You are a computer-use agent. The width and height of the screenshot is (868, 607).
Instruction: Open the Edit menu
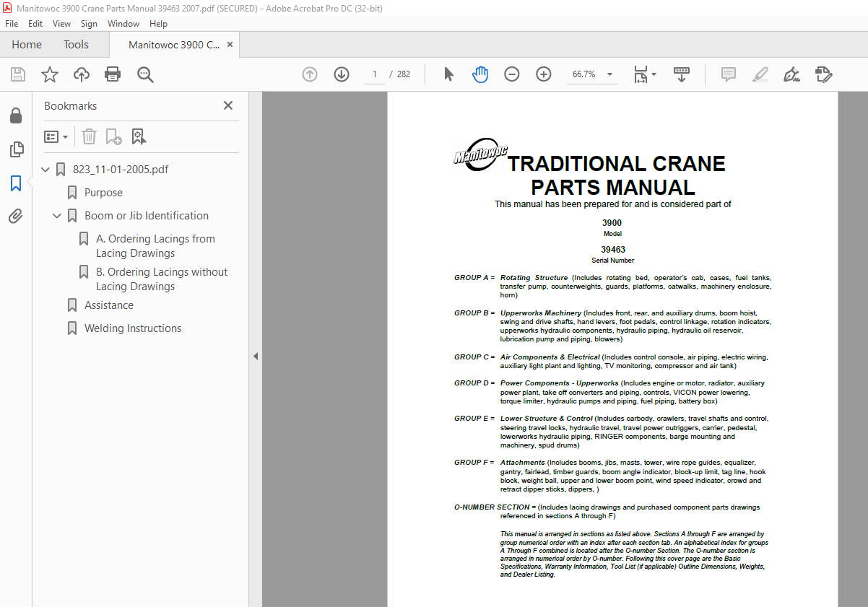pos(35,24)
